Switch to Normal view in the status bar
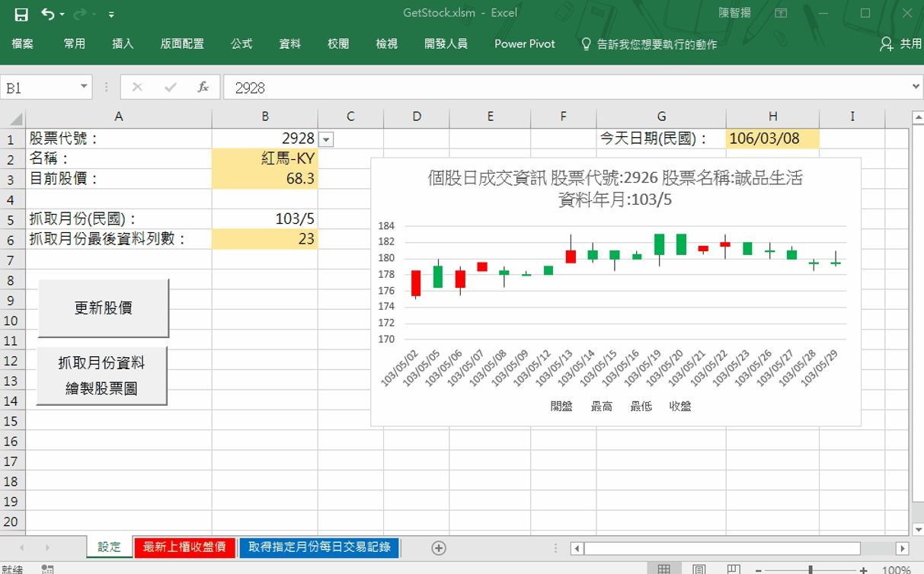 point(664,569)
